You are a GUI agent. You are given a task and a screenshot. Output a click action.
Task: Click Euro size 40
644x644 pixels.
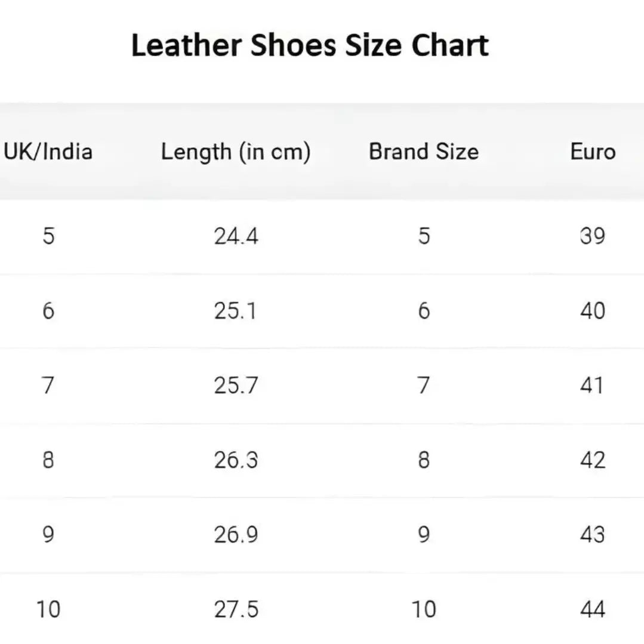[x=593, y=311]
